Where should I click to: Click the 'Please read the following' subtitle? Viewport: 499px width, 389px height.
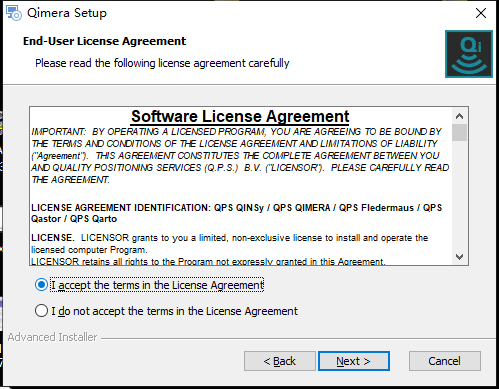[x=162, y=63]
